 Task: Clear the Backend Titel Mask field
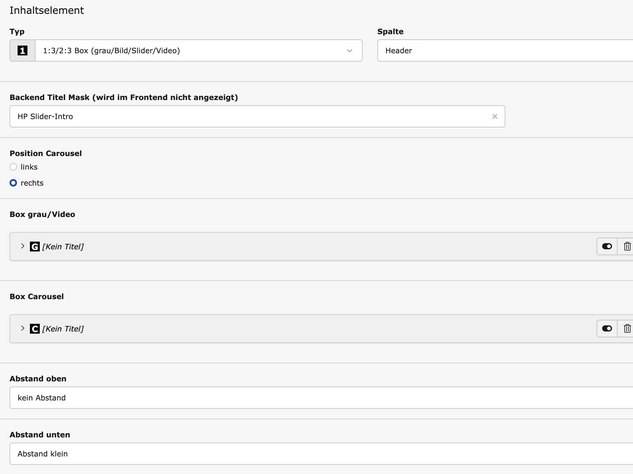(495, 116)
